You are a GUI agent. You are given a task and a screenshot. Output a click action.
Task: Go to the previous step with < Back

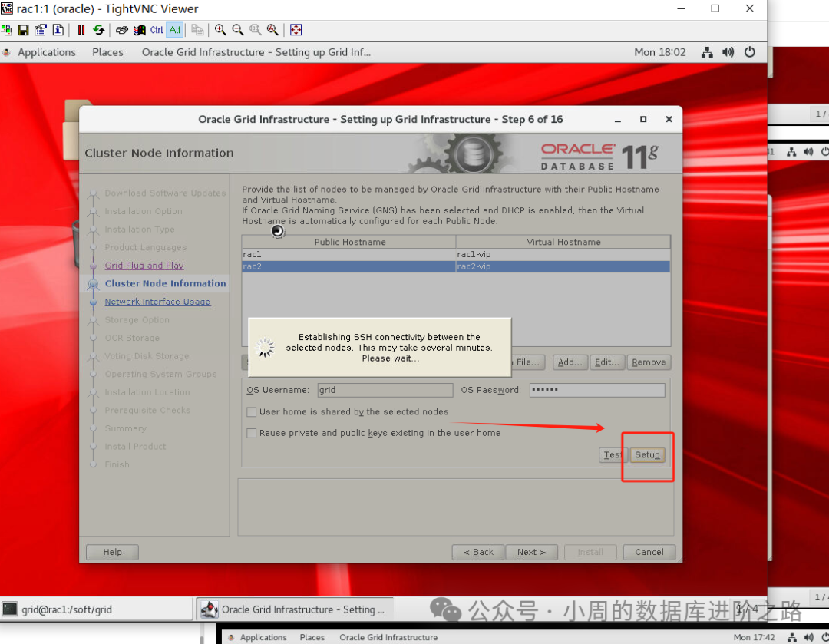(478, 552)
